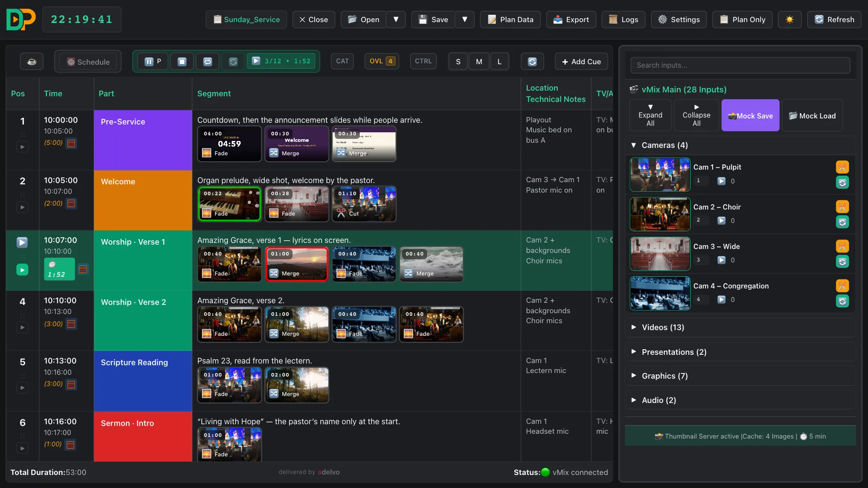Click the blue refresh icon beside Add Cue
The image size is (868, 488).
coord(532,62)
